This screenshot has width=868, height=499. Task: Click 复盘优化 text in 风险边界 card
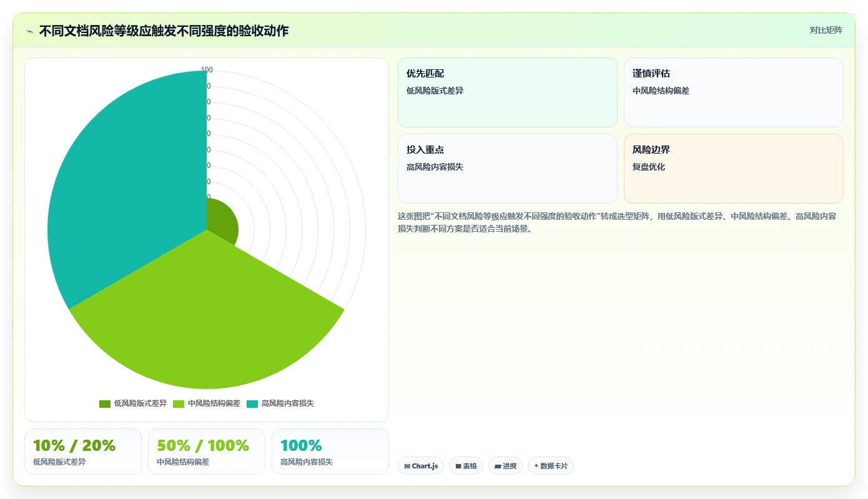click(x=649, y=167)
